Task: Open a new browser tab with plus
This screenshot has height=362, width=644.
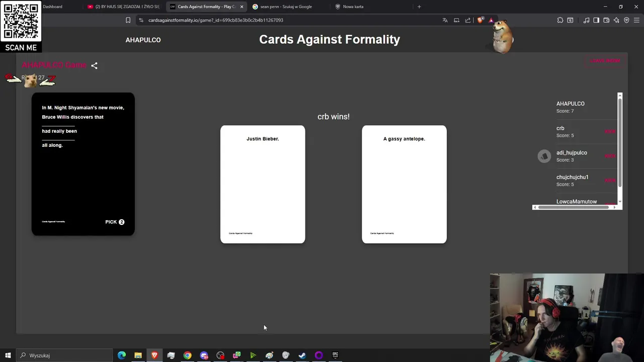Action: [419, 7]
